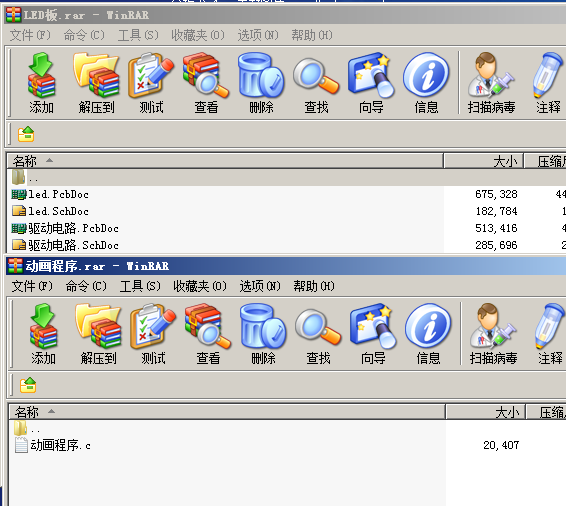Sort by 名称 column in LED板.rar window
Screen dimensions: 566x506
coord(225,161)
